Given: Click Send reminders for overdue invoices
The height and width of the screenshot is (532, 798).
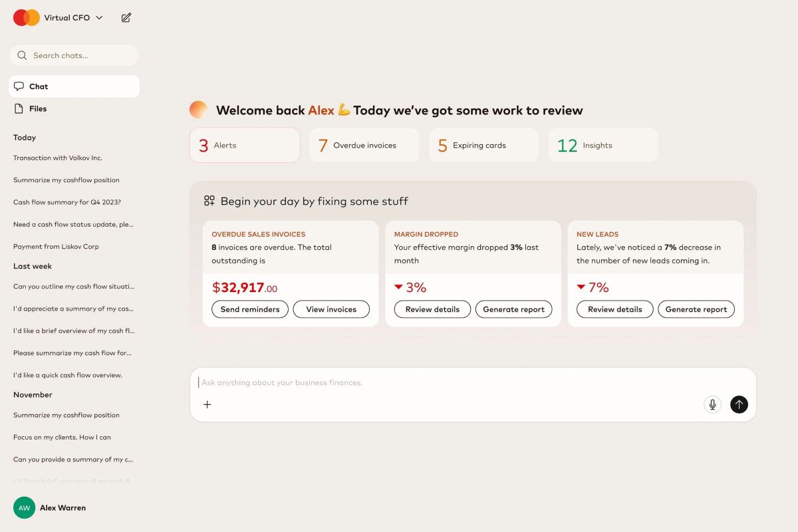Looking at the screenshot, I should pyautogui.click(x=250, y=309).
